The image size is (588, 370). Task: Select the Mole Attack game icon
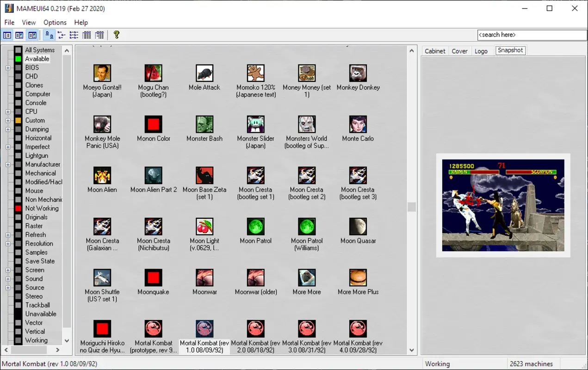(204, 73)
